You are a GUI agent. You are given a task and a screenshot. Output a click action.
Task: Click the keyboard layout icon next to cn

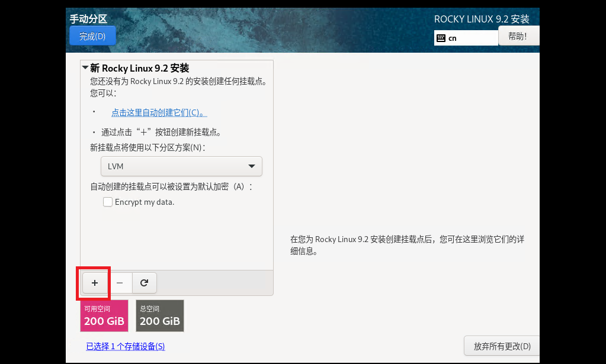[x=441, y=38]
